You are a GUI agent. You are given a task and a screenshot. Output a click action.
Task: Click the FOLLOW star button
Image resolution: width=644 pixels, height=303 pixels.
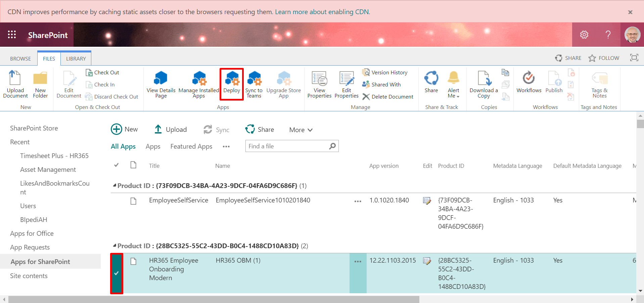coord(604,58)
